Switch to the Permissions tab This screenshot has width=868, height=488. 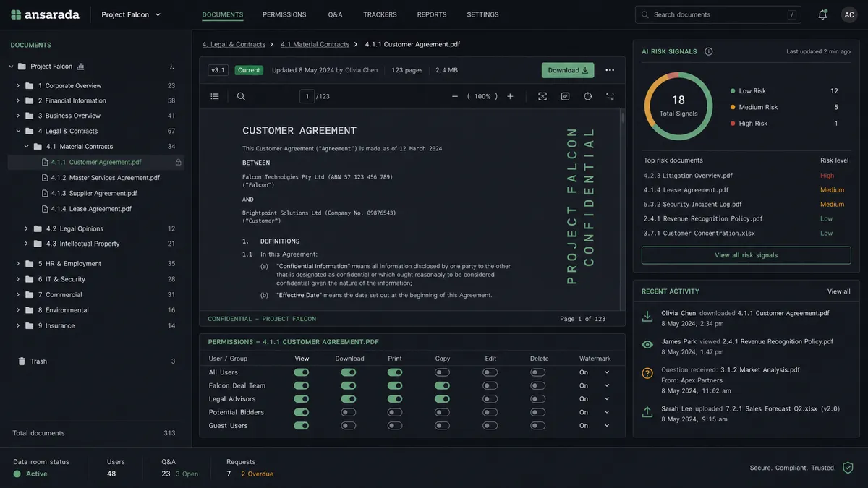pos(284,14)
